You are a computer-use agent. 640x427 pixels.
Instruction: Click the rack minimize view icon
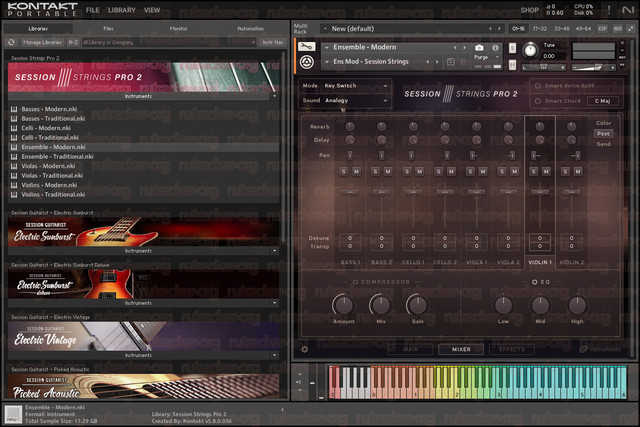[631, 29]
